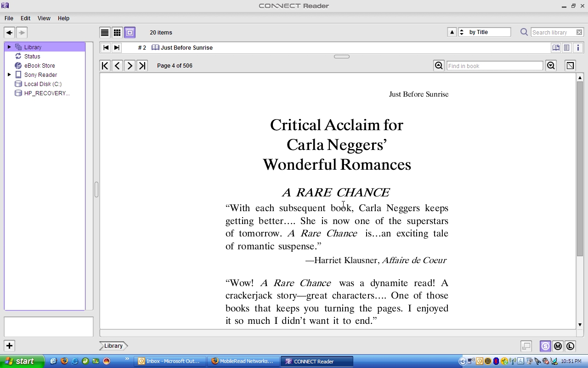The image size is (588, 368).
Task: Click the Bluetooth tray icon
Action: pyautogui.click(x=496, y=361)
